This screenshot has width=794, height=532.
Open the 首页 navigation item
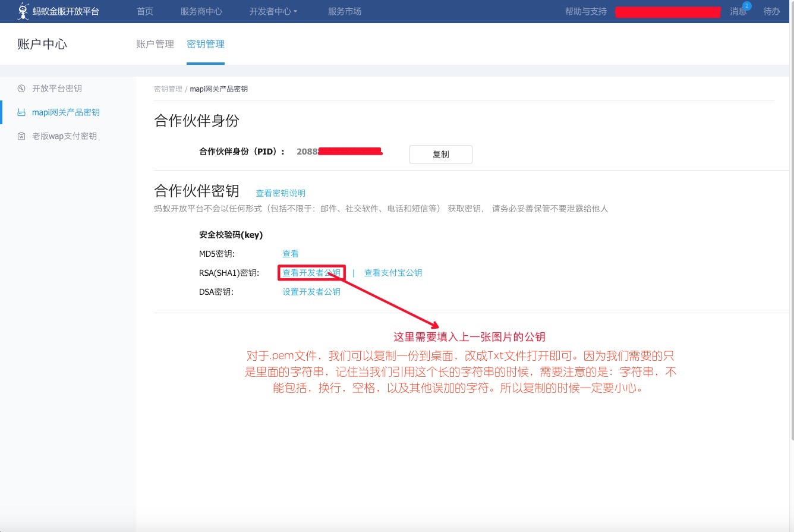pyautogui.click(x=145, y=11)
